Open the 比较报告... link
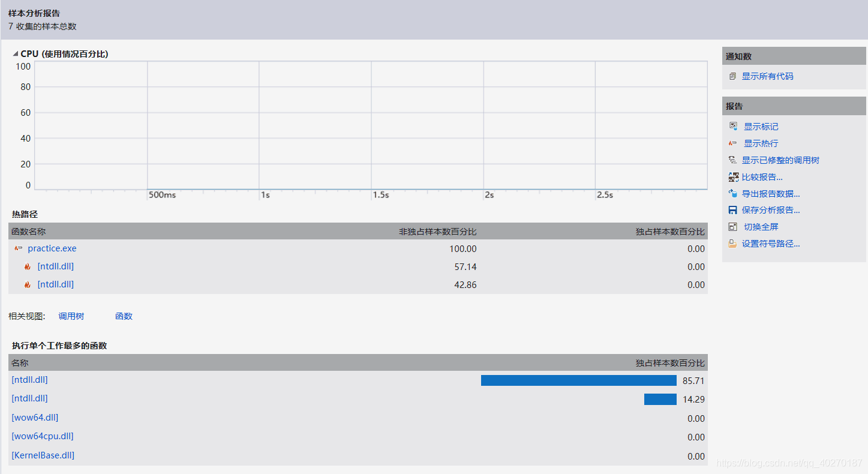The image size is (868, 474). [762, 177]
